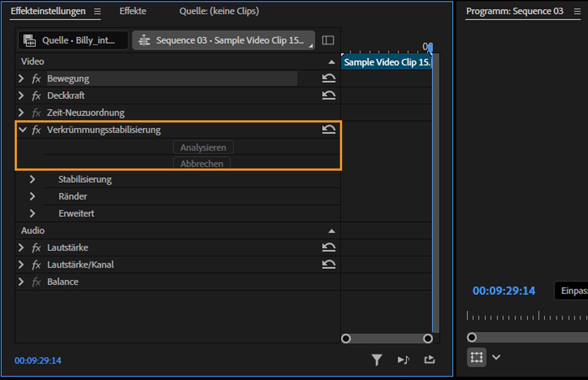Screen dimensions: 588x380
Task: Expand the Lautstärke/Kanal effect
Action: click(x=21, y=264)
